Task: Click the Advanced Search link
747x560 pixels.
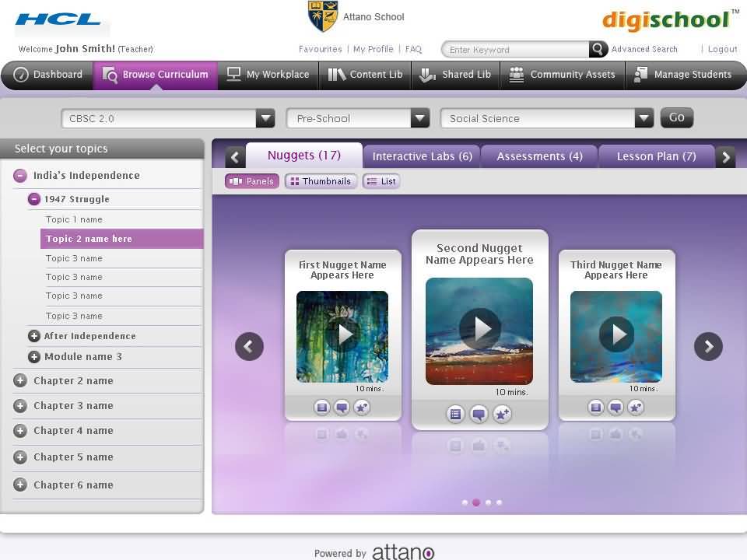Action: point(644,49)
